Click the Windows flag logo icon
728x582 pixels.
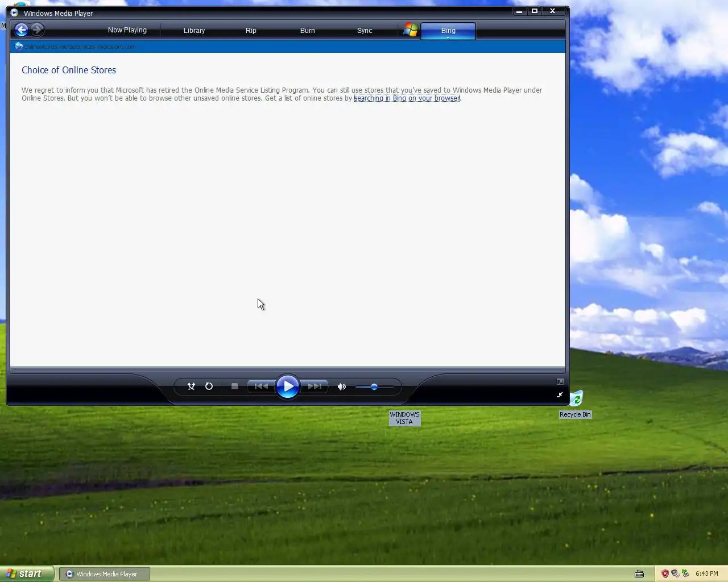point(411,30)
